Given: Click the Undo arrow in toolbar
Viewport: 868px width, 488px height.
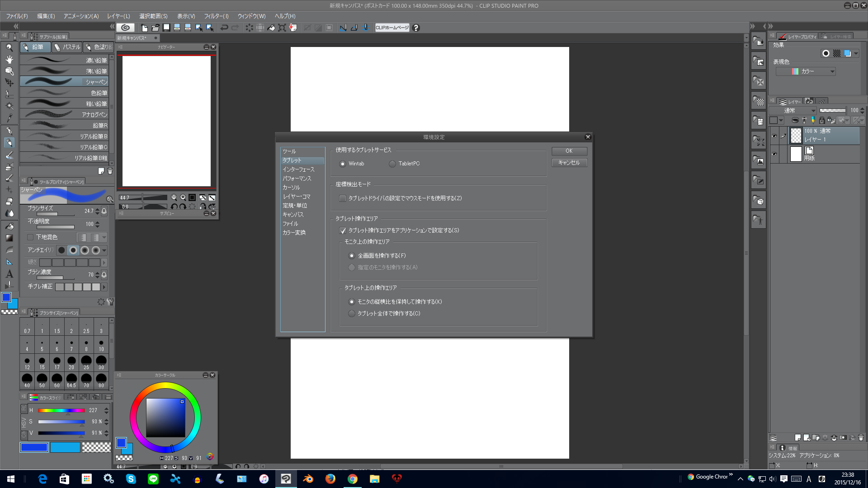Looking at the screenshot, I should 224,28.
